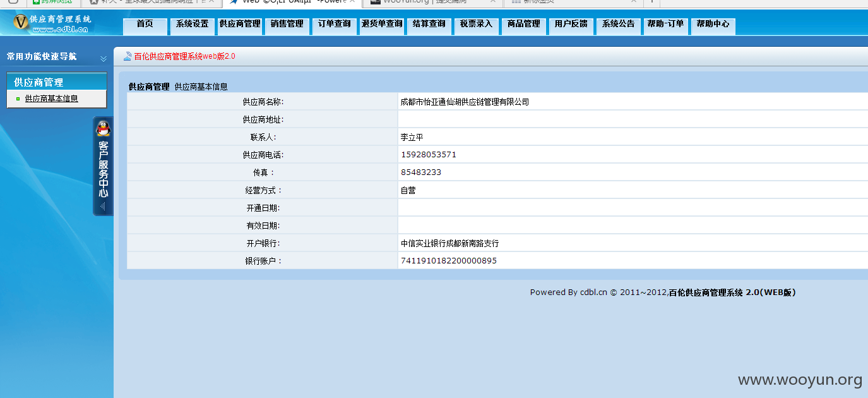Open the 供应商基本信息 sidebar link
Image resolution: width=868 pixels, height=398 pixels.
(x=52, y=99)
